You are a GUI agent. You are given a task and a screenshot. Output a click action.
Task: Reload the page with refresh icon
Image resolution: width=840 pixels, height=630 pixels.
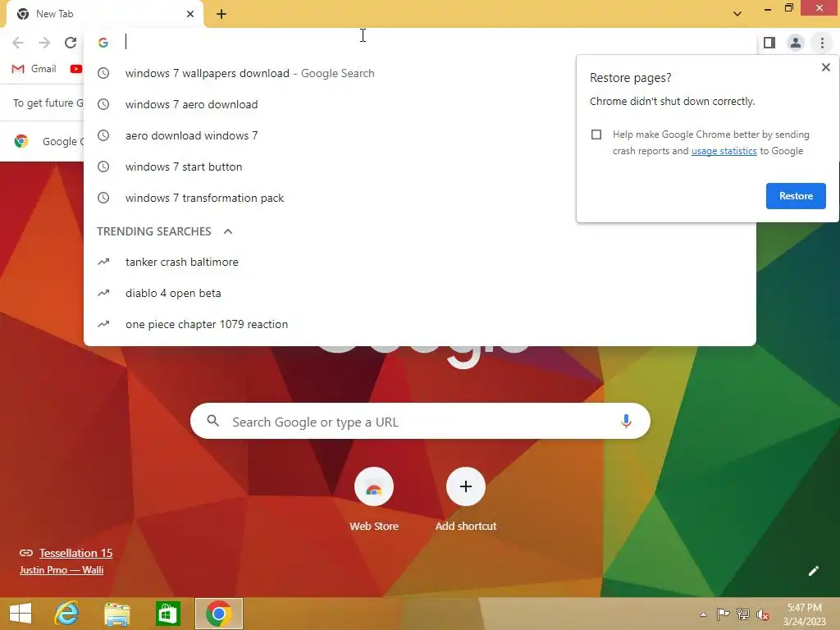[71, 43]
